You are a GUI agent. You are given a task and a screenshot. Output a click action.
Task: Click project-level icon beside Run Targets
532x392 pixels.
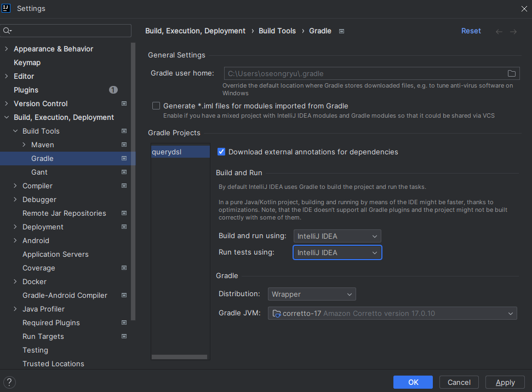[124, 336]
